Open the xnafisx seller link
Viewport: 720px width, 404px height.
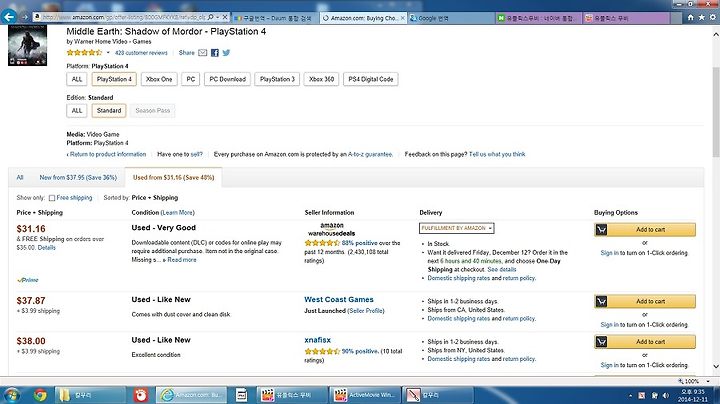(317, 340)
